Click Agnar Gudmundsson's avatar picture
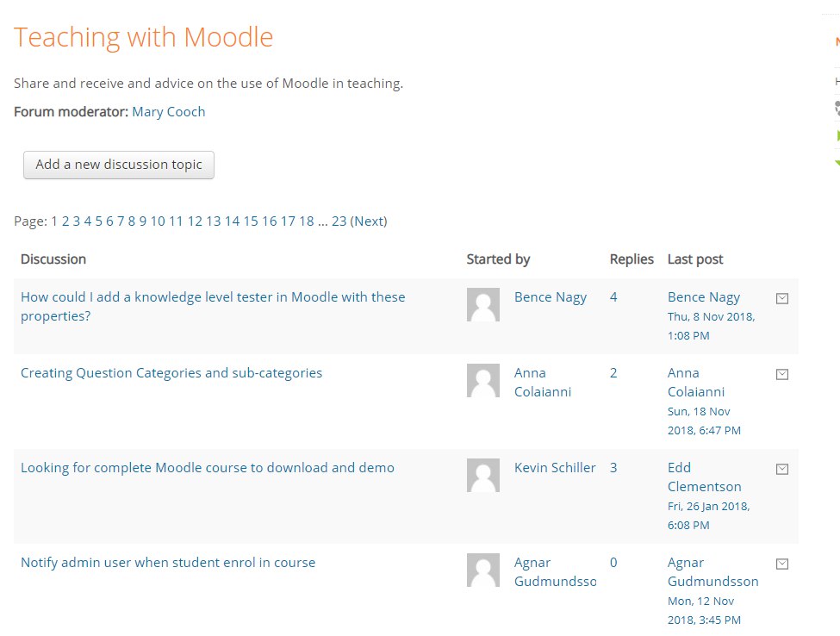This screenshot has height=636, width=840. point(483,571)
